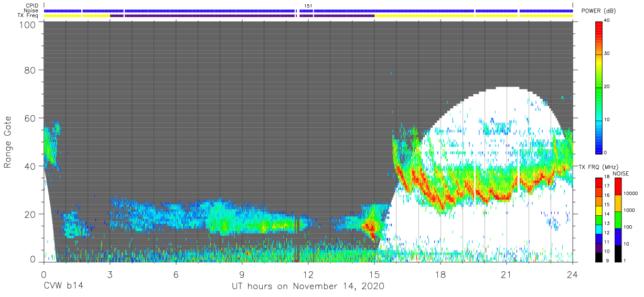644x297 pixels.
Task: Click the 40 tick on Range Gate axis
Action: point(30,166)
